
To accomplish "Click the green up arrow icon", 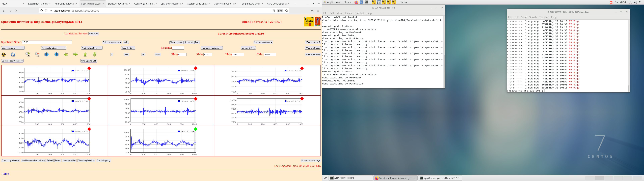I will [x=85, y=54].
